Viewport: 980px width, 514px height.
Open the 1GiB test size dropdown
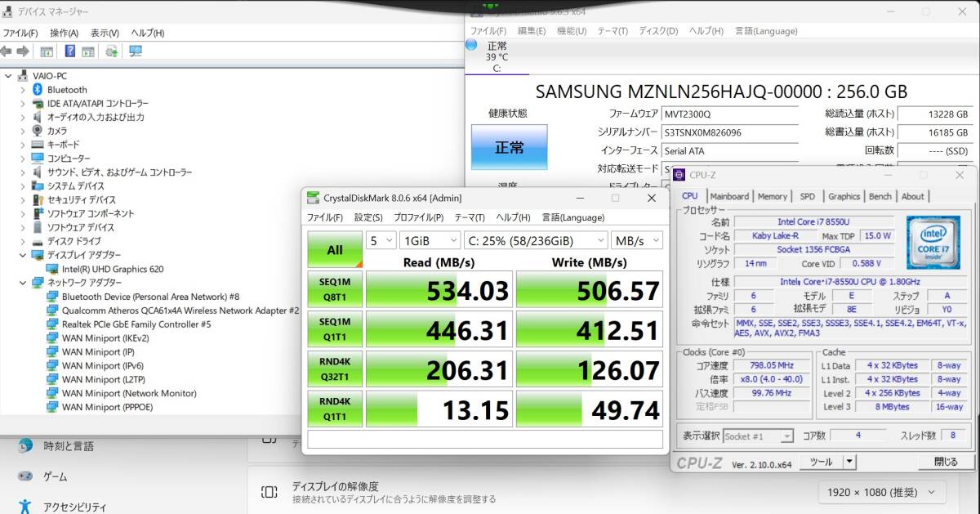pos(430,239)
